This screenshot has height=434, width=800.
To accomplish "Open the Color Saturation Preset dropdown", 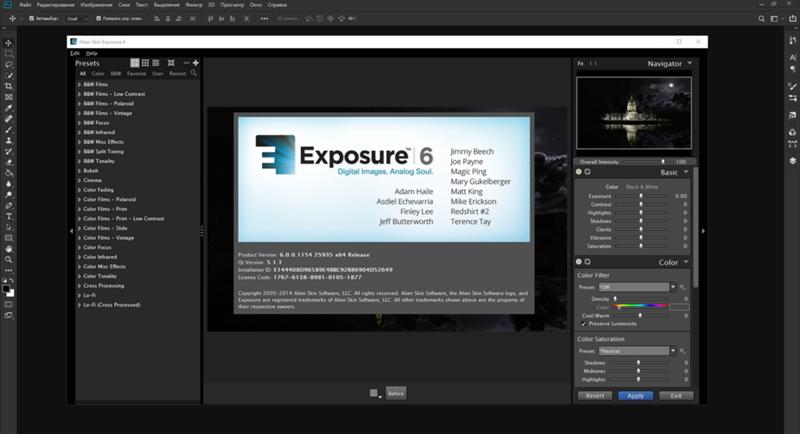I will (x=673, y=351).
